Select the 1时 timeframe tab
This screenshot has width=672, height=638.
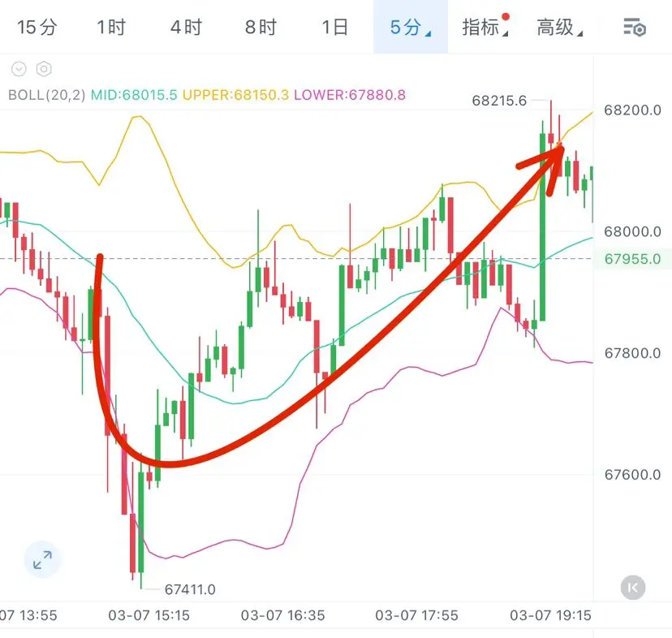click(x=111, y=27)
